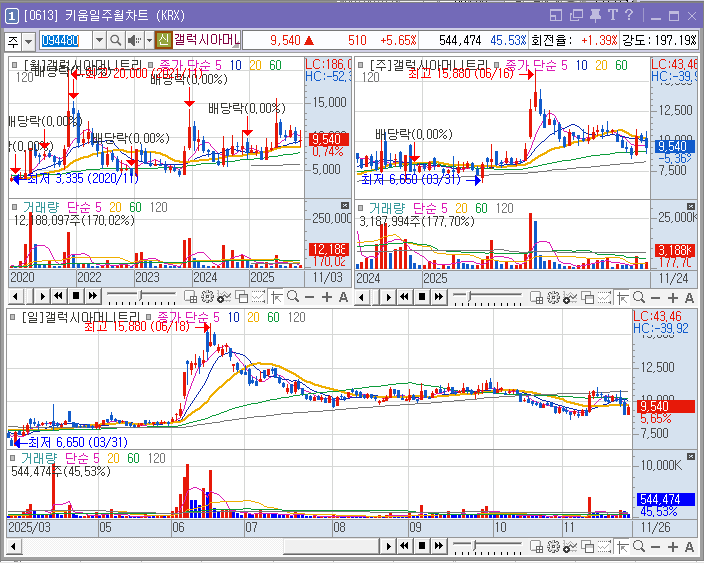Zoom out with minus icon on daily chart
The image size is (704, 564).
pos(656,547)
